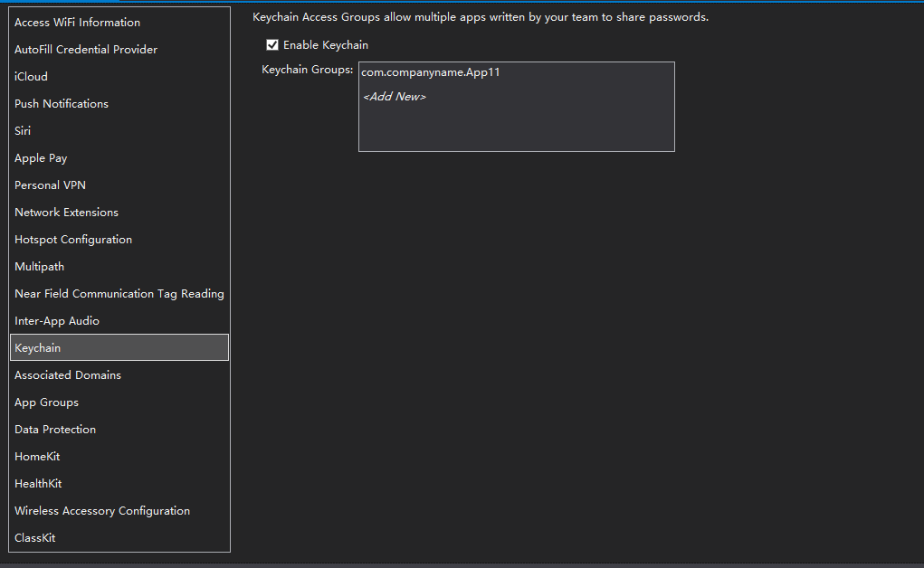This screenshot has width=924, height=568.
Task: Select the Data Protection entry
Action: pos(55,430)
